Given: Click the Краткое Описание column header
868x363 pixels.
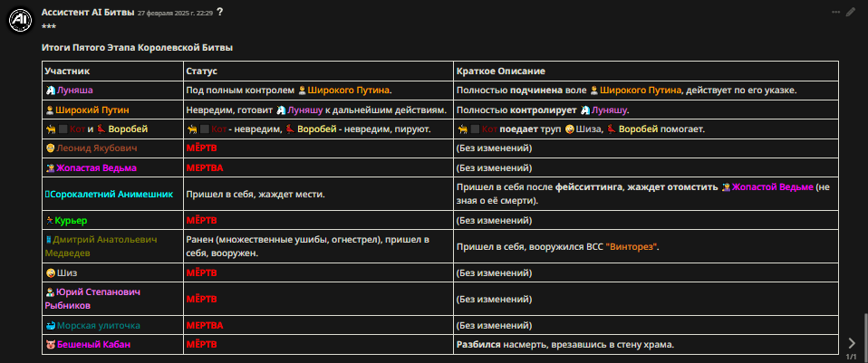Looking at the screenshot, I should [x=501, y=72].
